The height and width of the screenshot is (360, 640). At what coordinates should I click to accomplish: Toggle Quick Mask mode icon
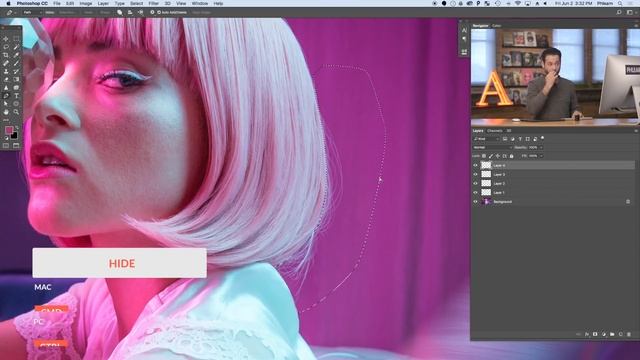(x=6, y=145)
